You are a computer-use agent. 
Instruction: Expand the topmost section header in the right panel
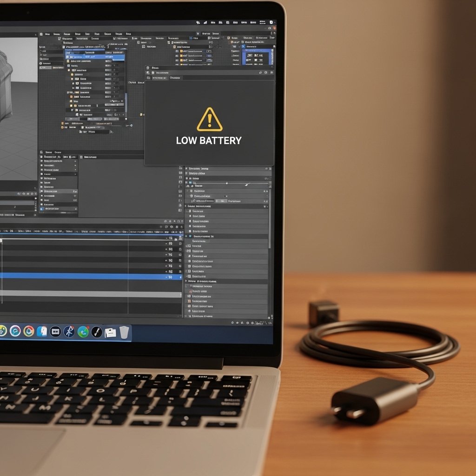pos(187,168)
